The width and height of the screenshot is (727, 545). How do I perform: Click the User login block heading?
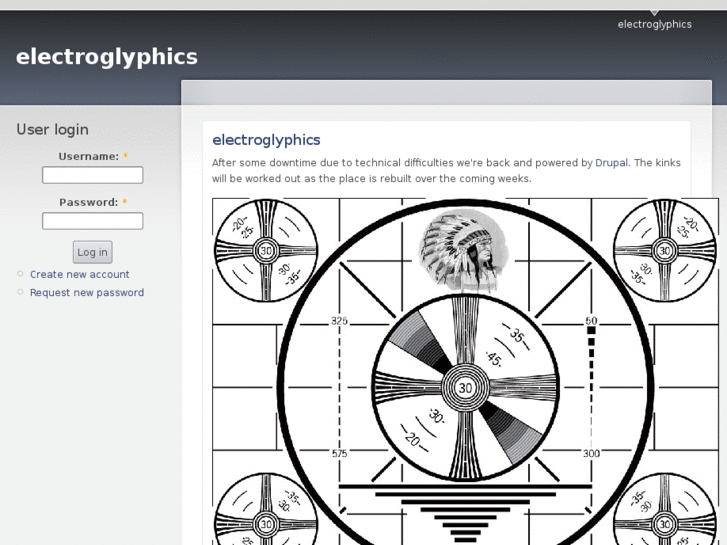52,129
